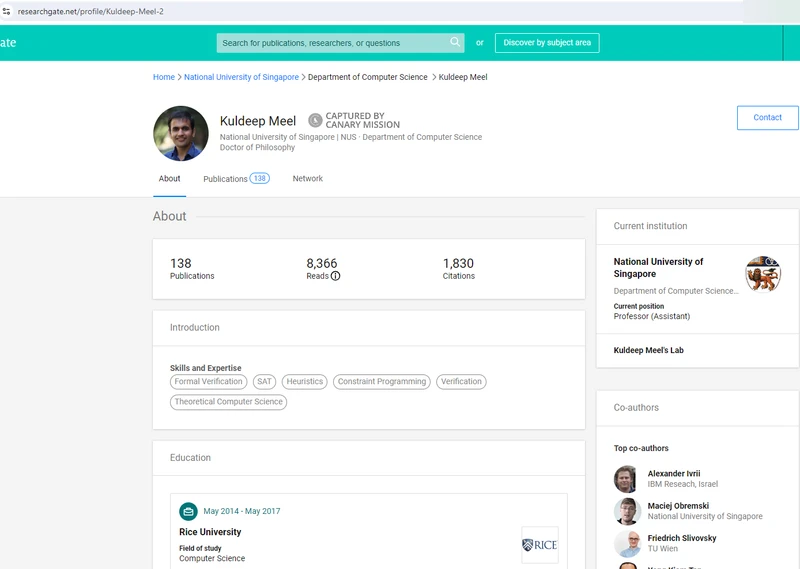The image size is (800, 569).
Task: Click the Rice University education heading
Action: pyautogui.click(x=210, y=532)
